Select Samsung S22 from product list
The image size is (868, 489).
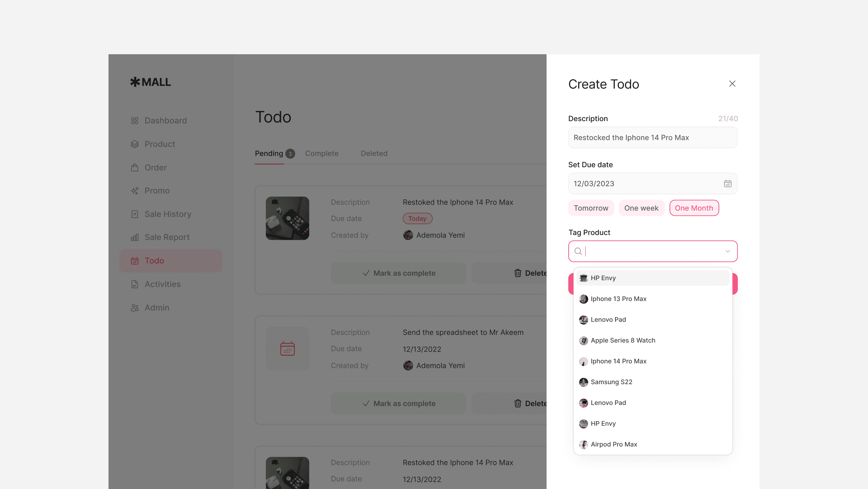pyautogui.click(x=611, y=382)
